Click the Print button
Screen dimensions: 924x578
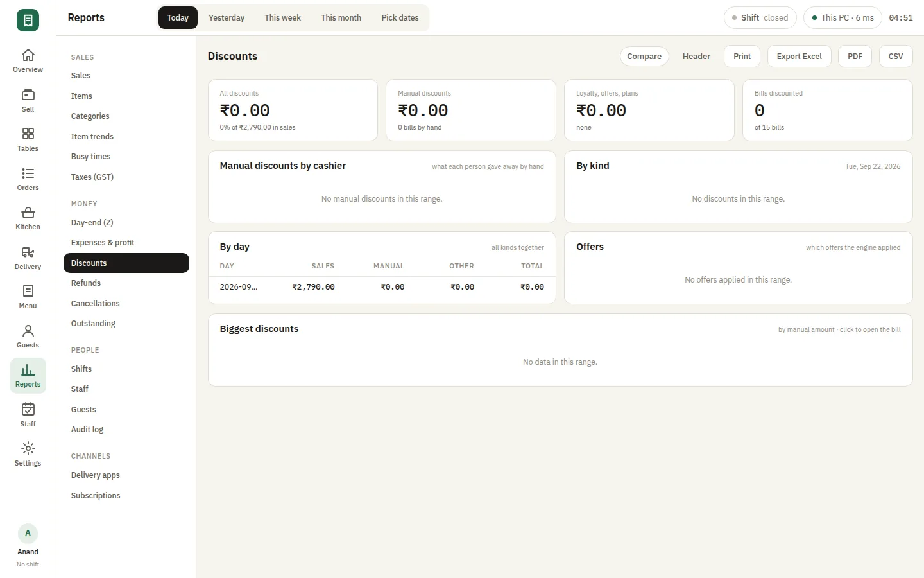(x=742, y=57)
